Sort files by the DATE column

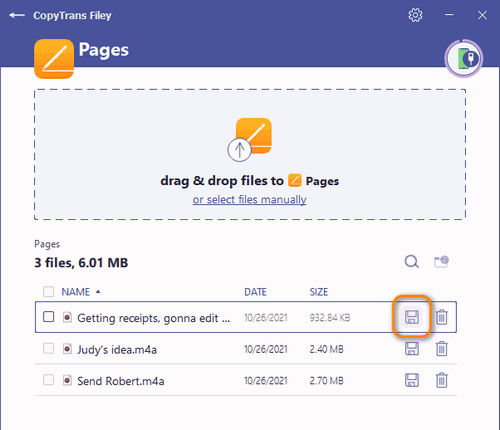255,292
